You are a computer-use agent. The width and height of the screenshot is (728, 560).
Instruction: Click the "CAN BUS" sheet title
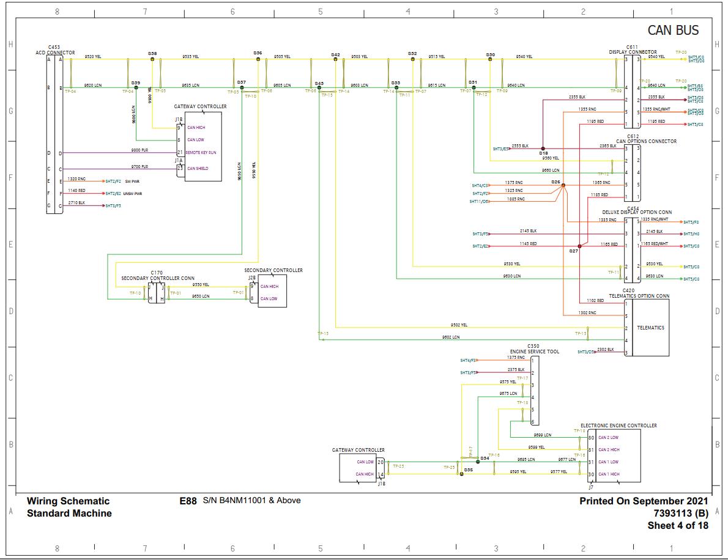coord(673,31)
